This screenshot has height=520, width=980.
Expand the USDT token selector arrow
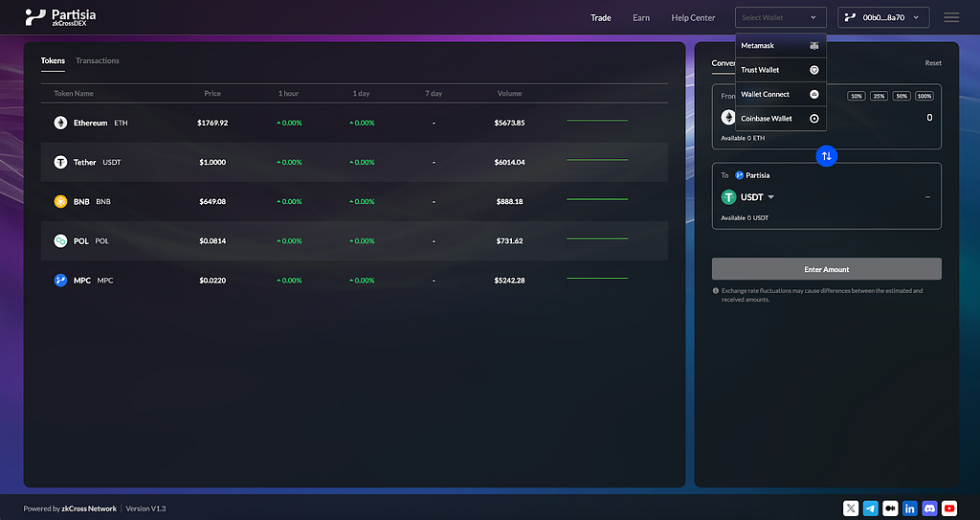point(770,197)
